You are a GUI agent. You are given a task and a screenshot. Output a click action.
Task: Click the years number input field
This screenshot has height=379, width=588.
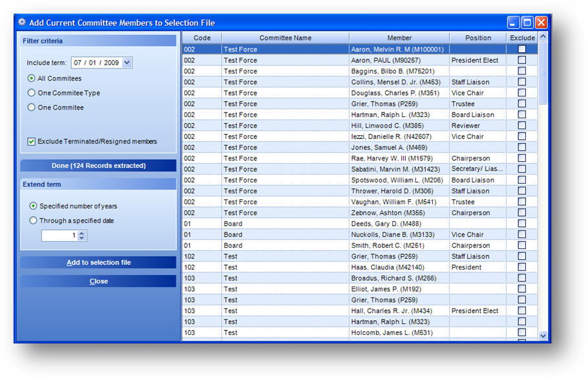59,235
